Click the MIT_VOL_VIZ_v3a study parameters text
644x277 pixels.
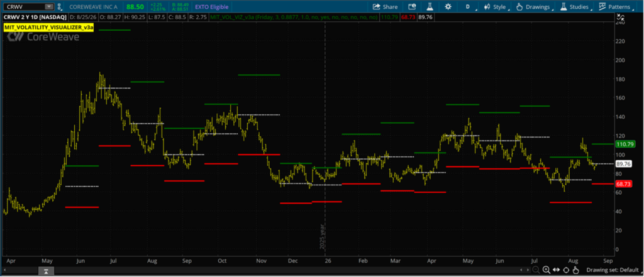tap(294, 17)
